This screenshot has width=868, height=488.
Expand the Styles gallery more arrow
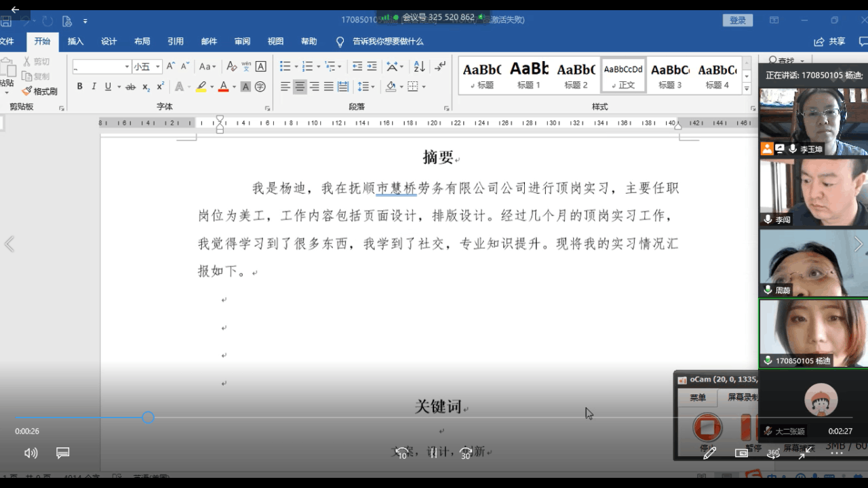tap(747, 89)
